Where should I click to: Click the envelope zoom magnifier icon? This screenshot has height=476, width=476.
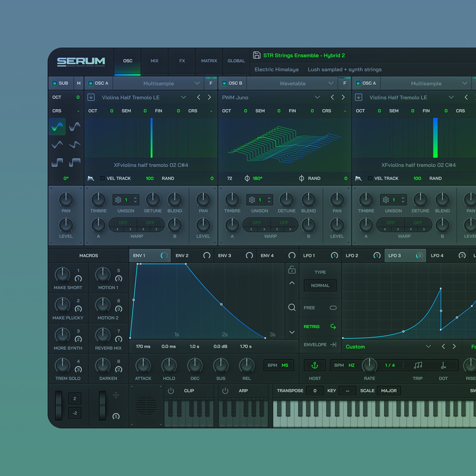tap(292, 308)
